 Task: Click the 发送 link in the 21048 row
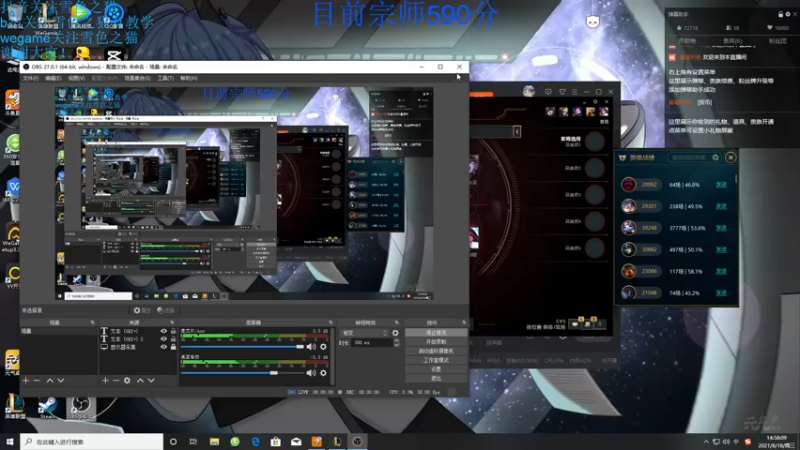click(721, 293)
